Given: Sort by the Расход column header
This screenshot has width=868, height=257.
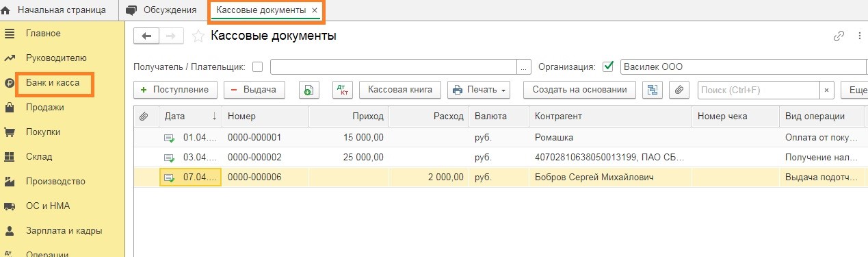Looking at the screenshot, I should (x=430, y=117).
